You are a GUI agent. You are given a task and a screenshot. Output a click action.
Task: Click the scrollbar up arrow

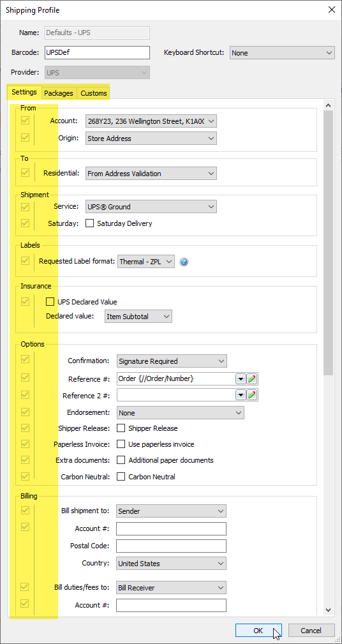pos(328,105)
